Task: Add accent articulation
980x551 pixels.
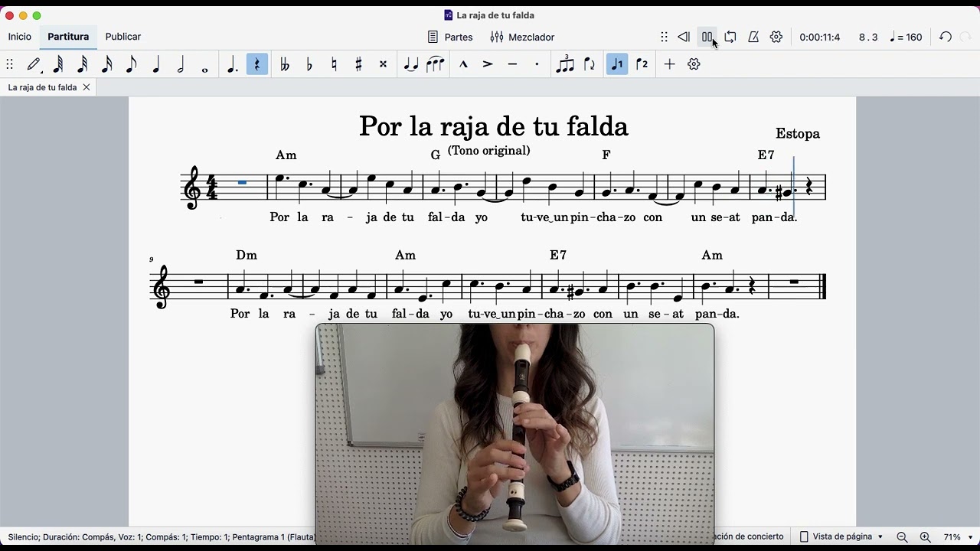Action: 488,65
